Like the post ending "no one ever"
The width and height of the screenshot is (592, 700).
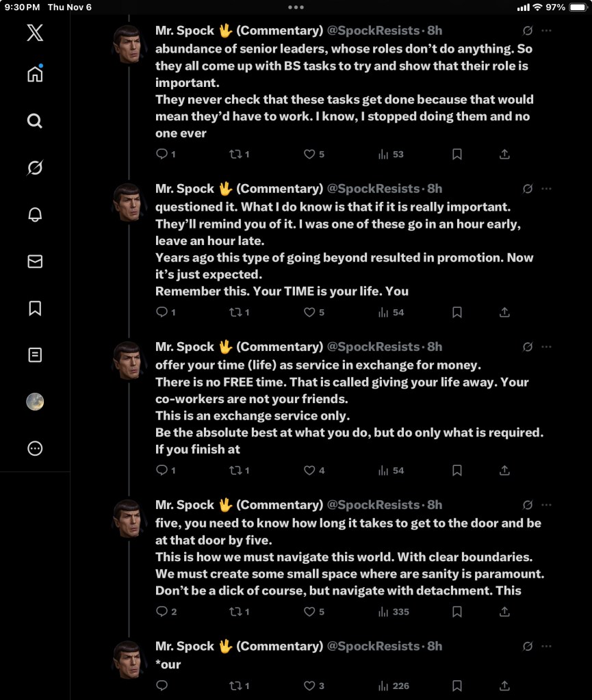(310, 155)
